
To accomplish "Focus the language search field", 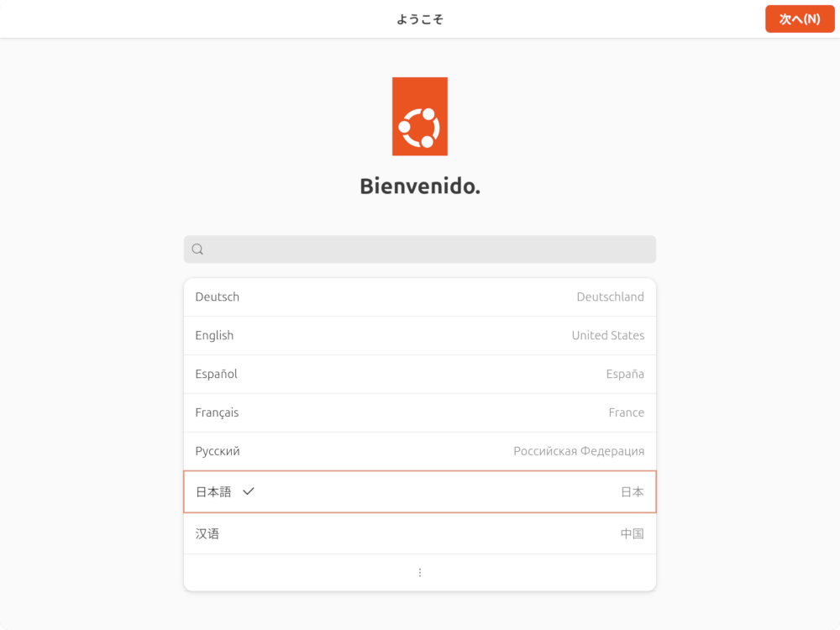I will click(428, 249).
